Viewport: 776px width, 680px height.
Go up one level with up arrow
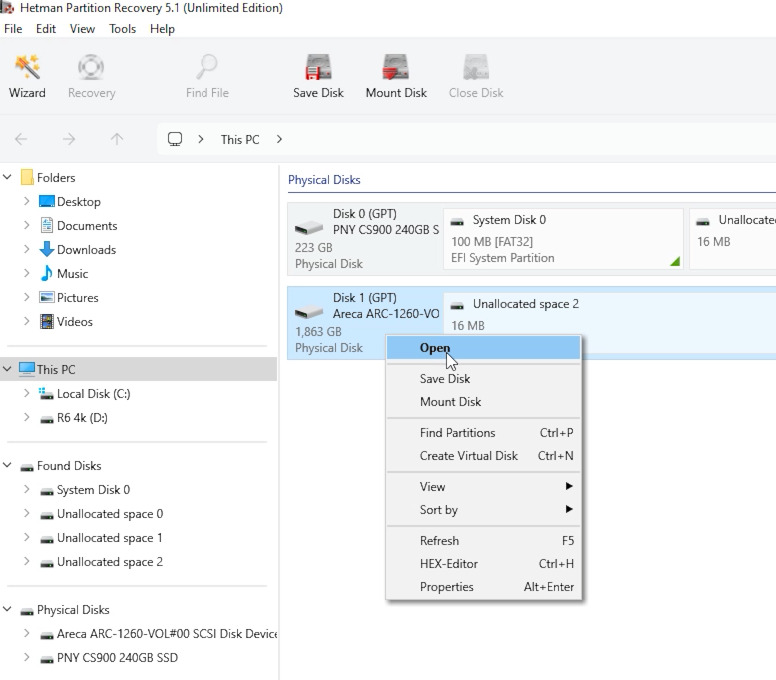click(117, 139)
